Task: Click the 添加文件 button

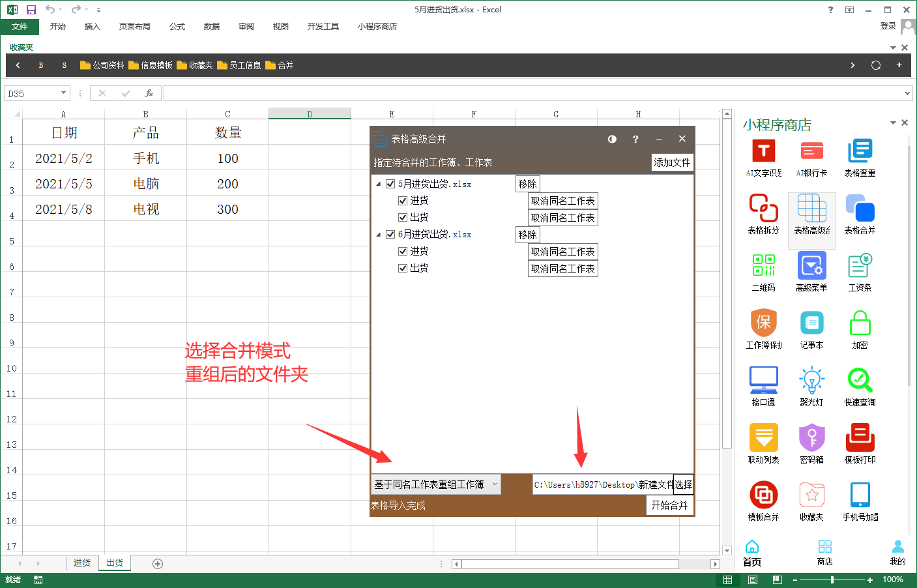Action: click(672, 162)
